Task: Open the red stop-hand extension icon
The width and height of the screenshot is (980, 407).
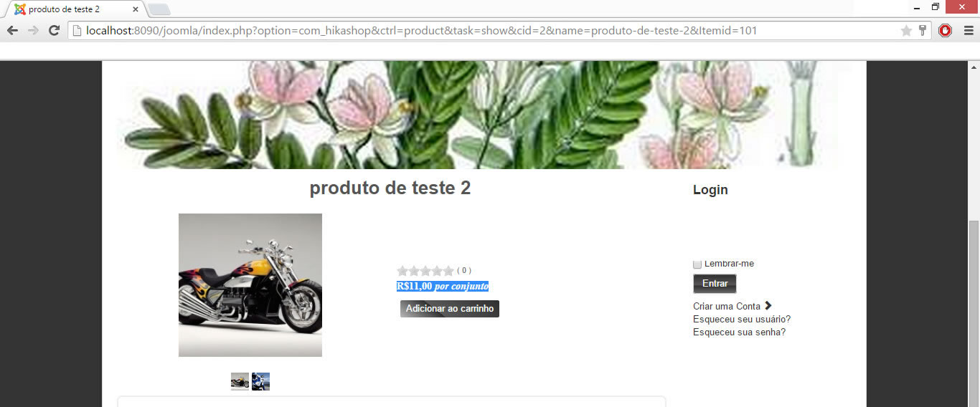Action: 946,31
